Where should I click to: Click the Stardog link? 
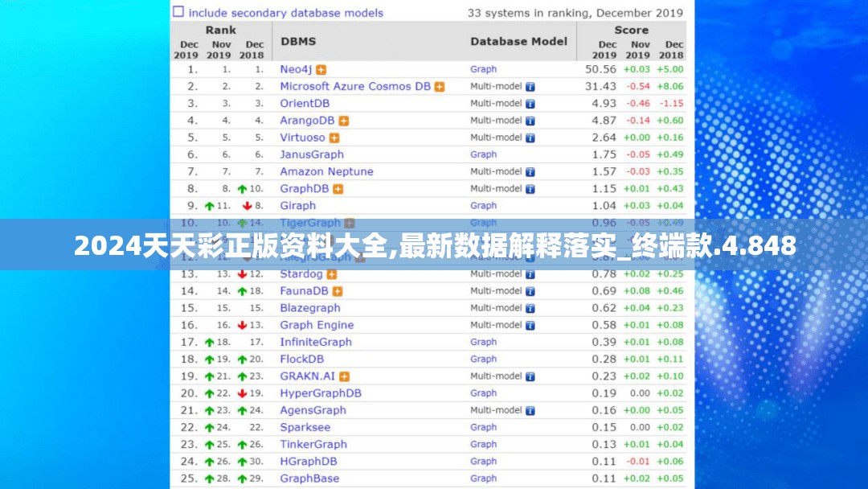301,274
